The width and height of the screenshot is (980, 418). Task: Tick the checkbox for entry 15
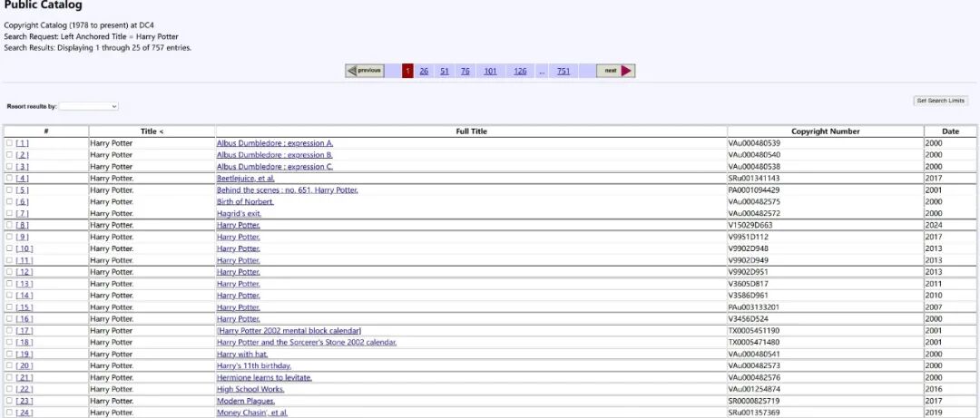tap(9, 306)
